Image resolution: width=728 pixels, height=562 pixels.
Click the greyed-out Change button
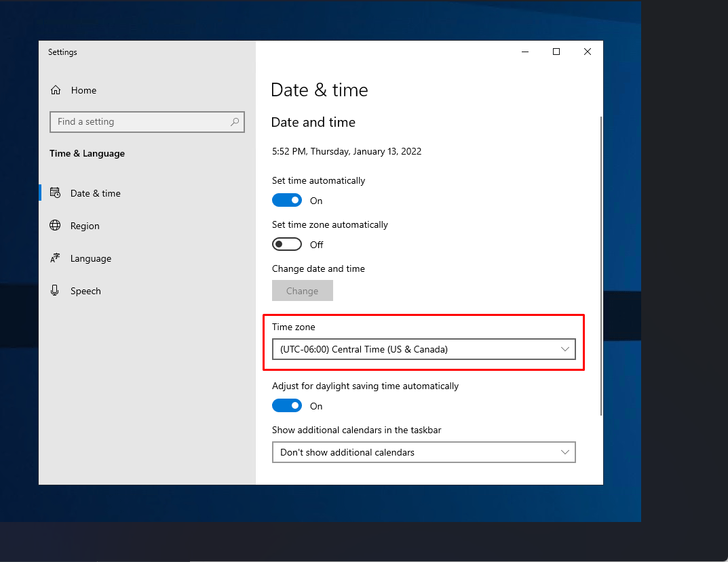[302, 291]
